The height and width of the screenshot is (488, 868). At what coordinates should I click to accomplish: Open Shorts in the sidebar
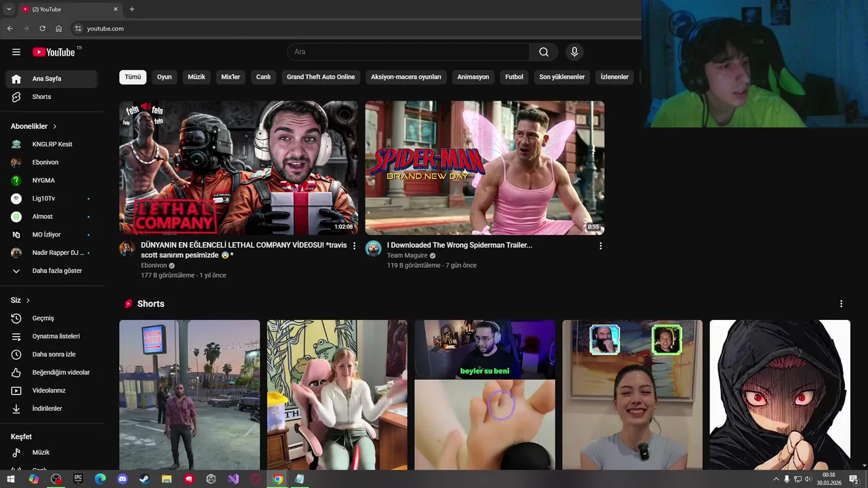tap(52, 97)
